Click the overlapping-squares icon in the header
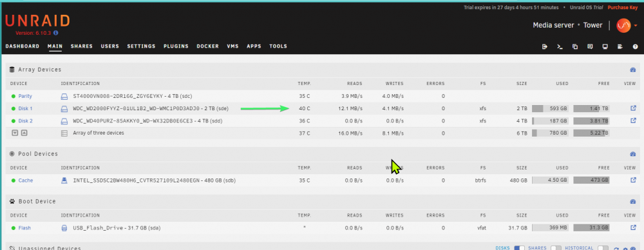644x250 pixels. (x=575, y=46)
